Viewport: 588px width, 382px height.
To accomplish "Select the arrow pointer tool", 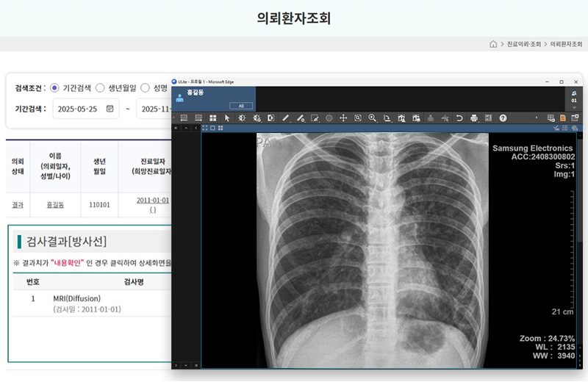I will coord(227,118).
